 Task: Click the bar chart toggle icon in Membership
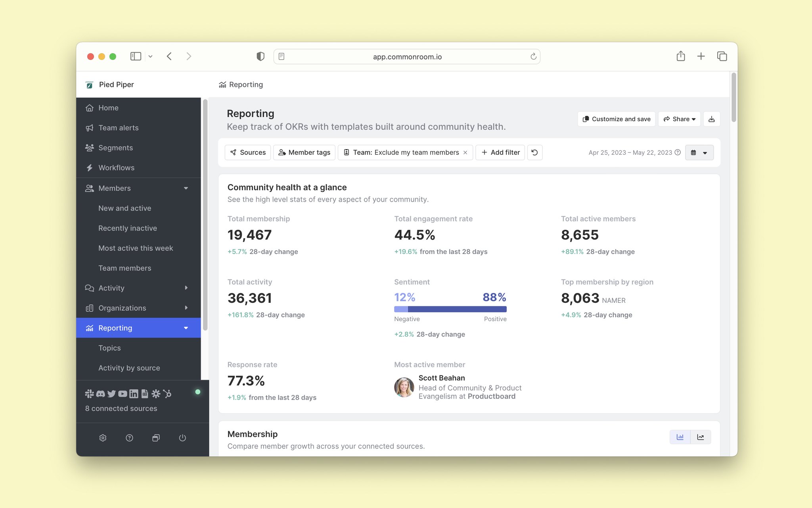(x=680, y=437)
